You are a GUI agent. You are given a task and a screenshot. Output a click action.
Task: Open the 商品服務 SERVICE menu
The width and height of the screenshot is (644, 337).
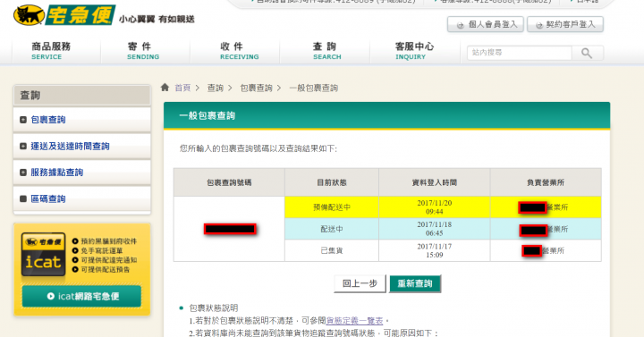[x=51, y=51]
